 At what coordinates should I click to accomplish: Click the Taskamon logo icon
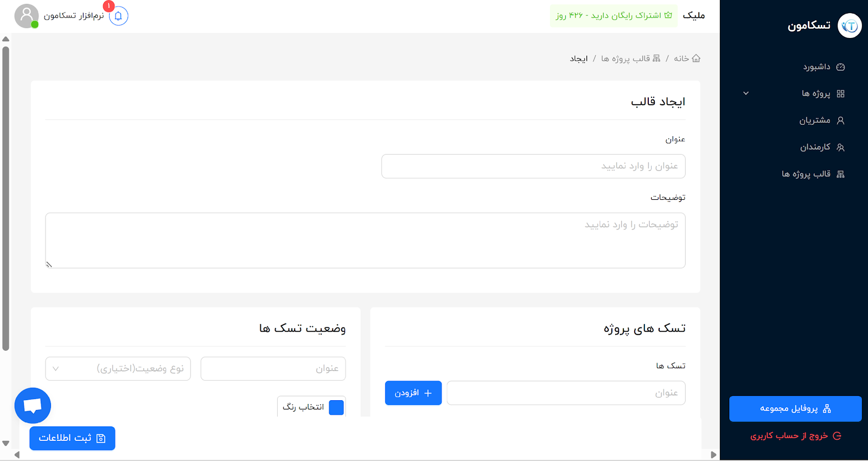coord(850,25)
